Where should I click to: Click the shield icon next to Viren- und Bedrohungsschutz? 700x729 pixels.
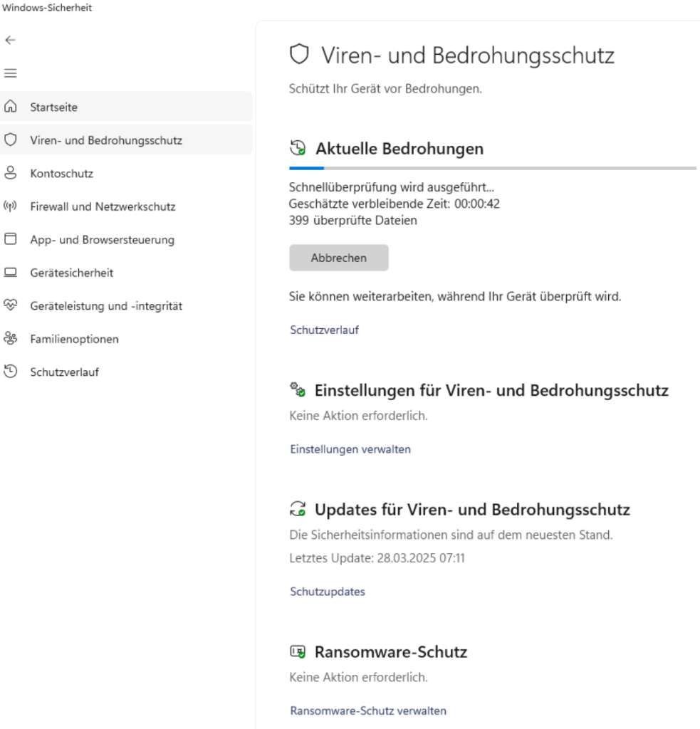point(11,140)
